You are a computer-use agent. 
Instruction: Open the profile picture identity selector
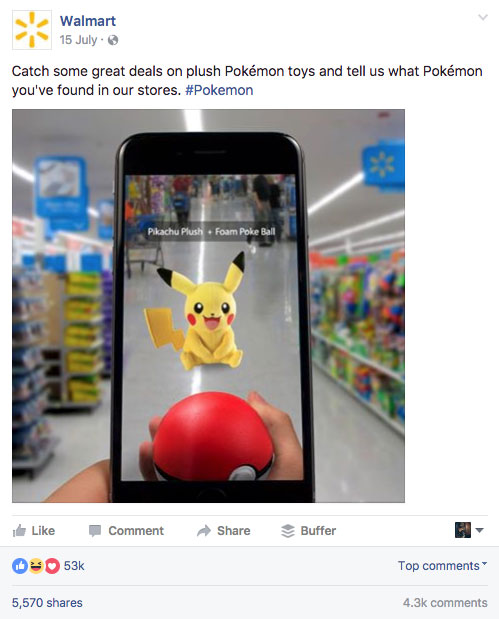pyautogui.click(x=469, y=530)
